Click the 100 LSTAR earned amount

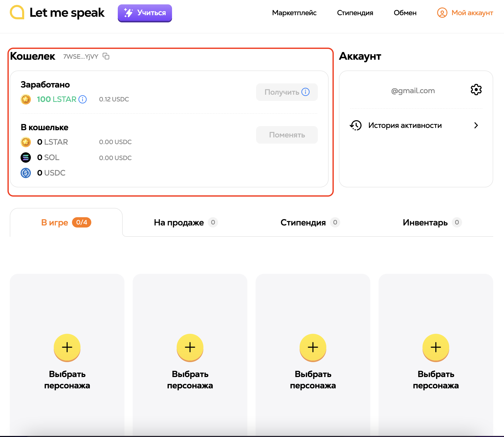(x=57, y=99)
